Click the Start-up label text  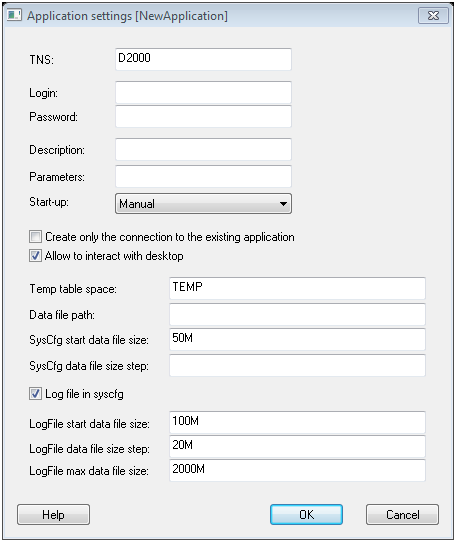point(49,202)
